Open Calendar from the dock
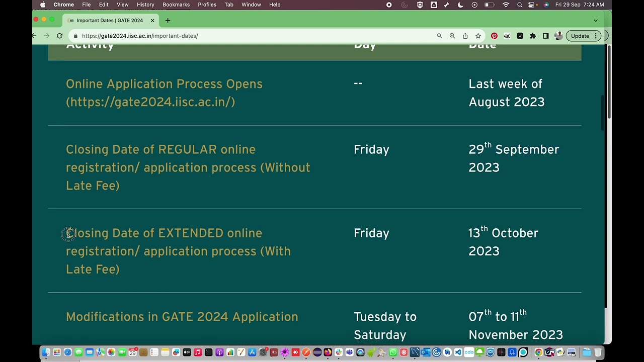Image resolution: width=644 pixels, height=362 pixels. coord(132,352)
